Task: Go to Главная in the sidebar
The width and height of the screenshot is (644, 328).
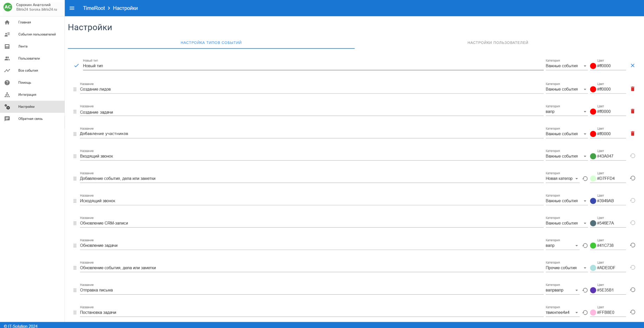Action: pos(32,22)
